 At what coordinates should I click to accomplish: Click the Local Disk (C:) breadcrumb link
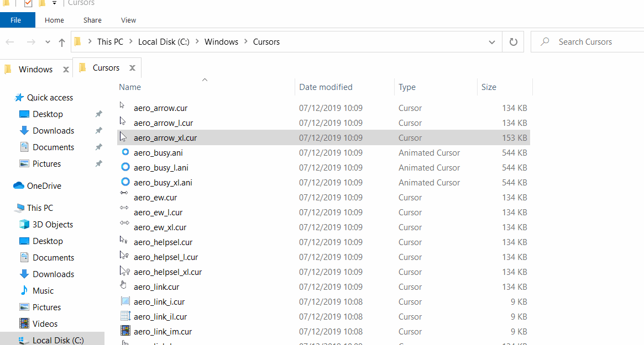(x=163, y=41)
